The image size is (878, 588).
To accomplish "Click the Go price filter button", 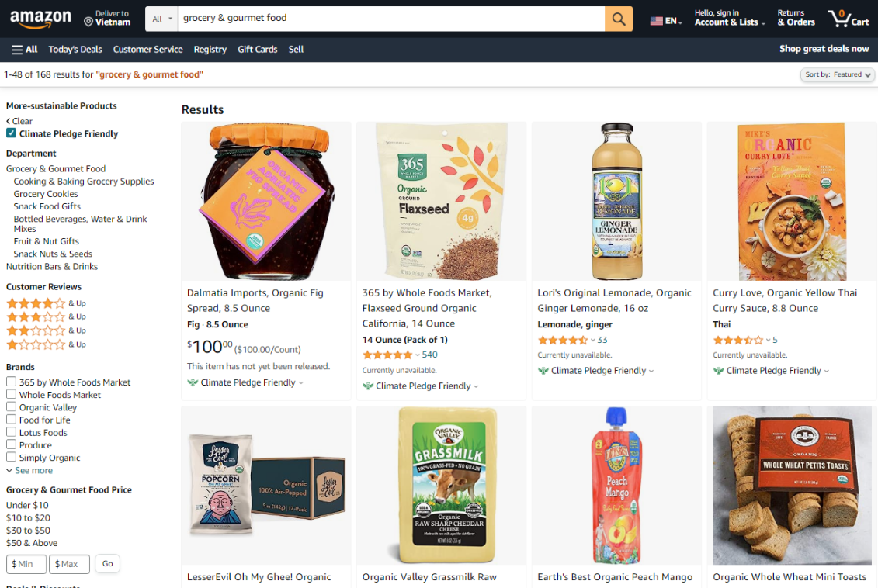I will click(x=107, y=564).
